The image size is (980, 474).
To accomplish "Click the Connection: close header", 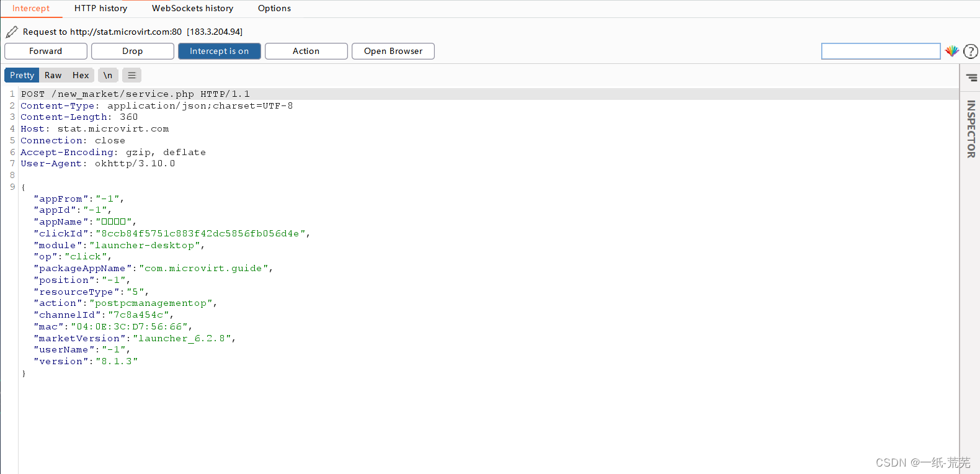I will [x=73, y=141].
